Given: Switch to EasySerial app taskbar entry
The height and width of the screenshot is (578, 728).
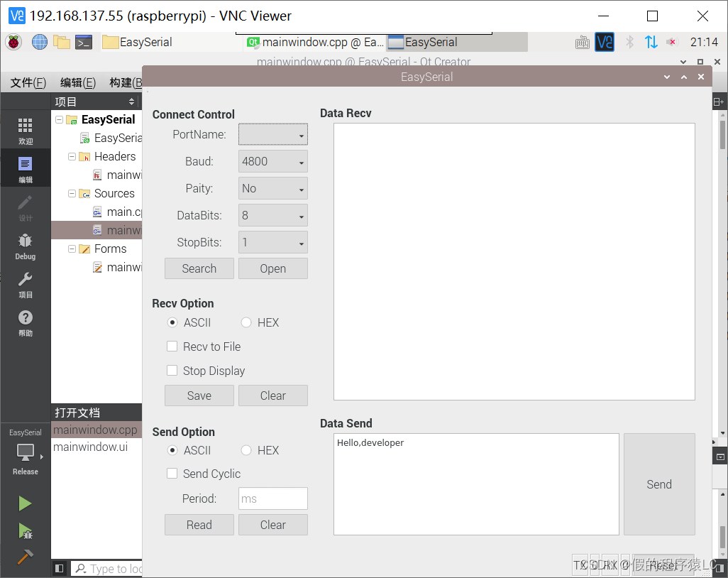Looking at the screenshot, I should [x=458, y=43].
